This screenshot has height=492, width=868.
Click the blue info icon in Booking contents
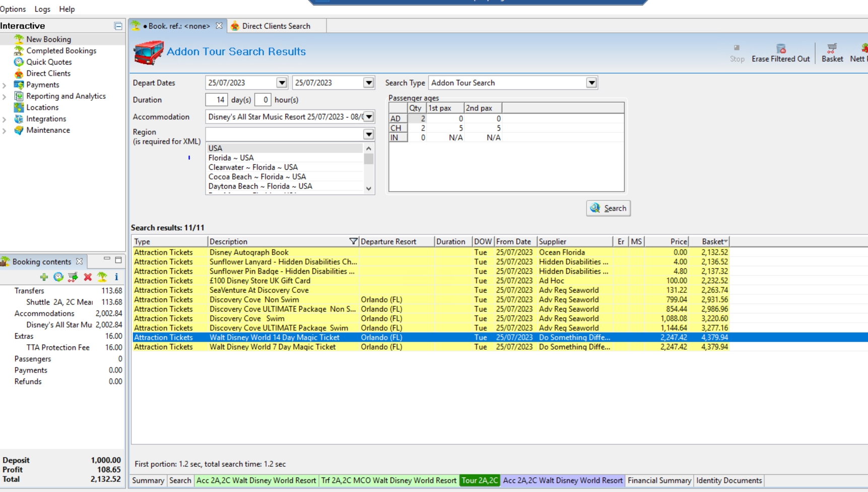pos(116,277)
